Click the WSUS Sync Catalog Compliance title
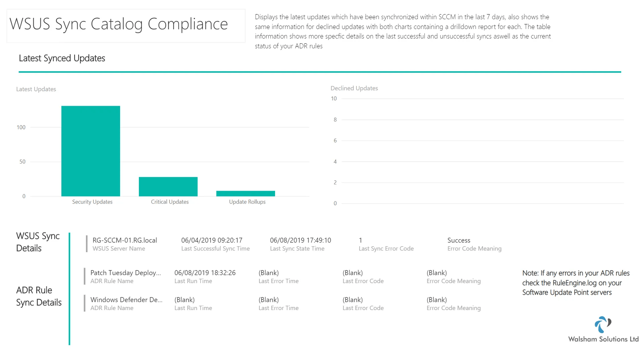This screenshot has width=644, height=353. pos(119,24)
